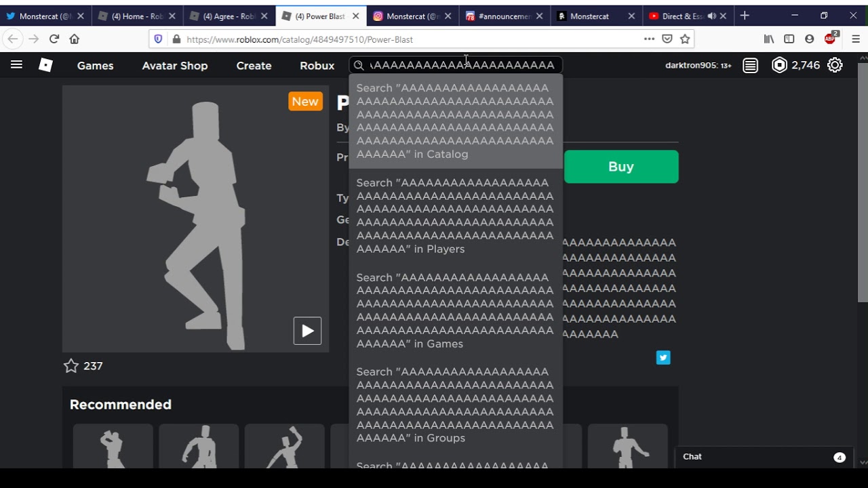This screenshot has width=868, height=488.
Task: Open the Firefox application menu
Action: click(856, 39)
